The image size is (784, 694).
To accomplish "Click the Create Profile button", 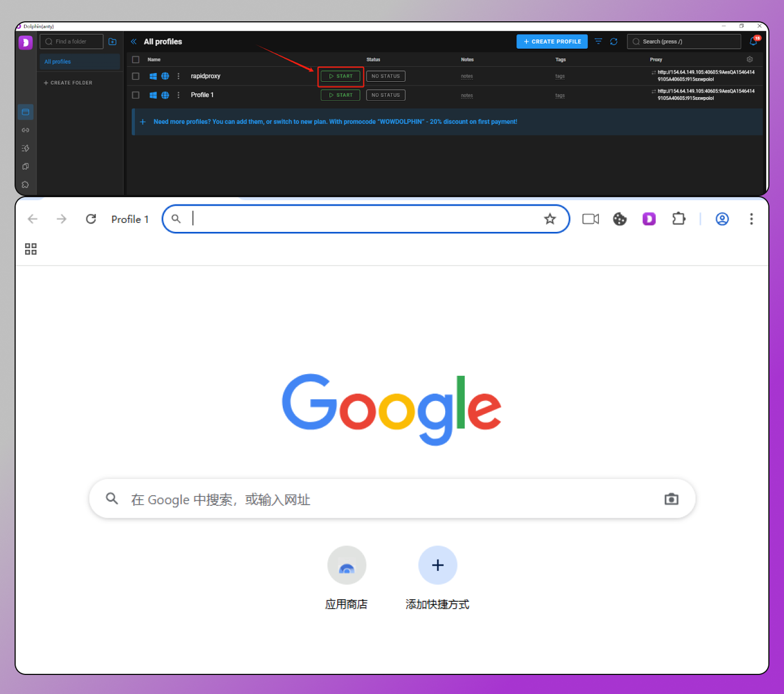I will click(552, 41).
